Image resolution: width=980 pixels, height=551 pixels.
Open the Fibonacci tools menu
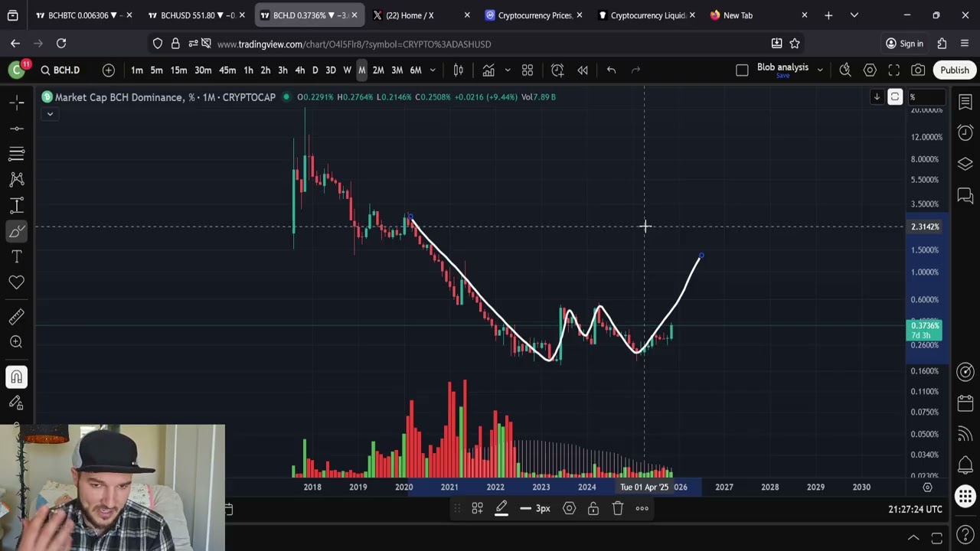click(x=17, y=154)
